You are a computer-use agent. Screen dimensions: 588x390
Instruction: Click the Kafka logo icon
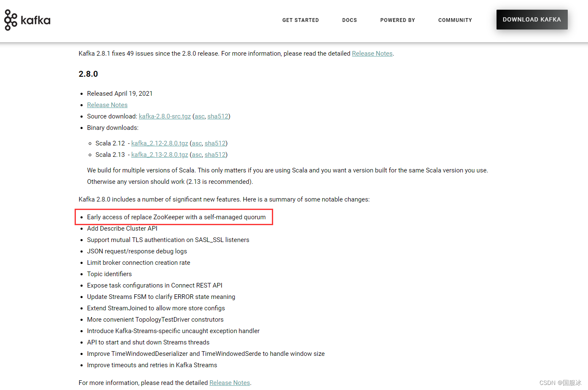tap(27, 20)
